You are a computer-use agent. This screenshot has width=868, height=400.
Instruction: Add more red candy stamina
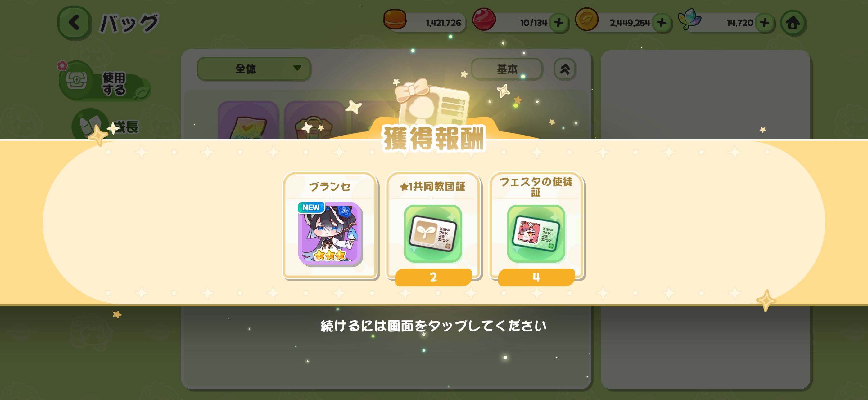point(559,23)
